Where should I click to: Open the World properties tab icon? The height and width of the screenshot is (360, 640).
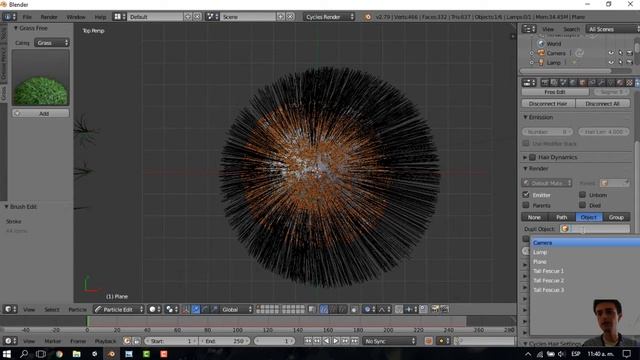click(573, 82)
